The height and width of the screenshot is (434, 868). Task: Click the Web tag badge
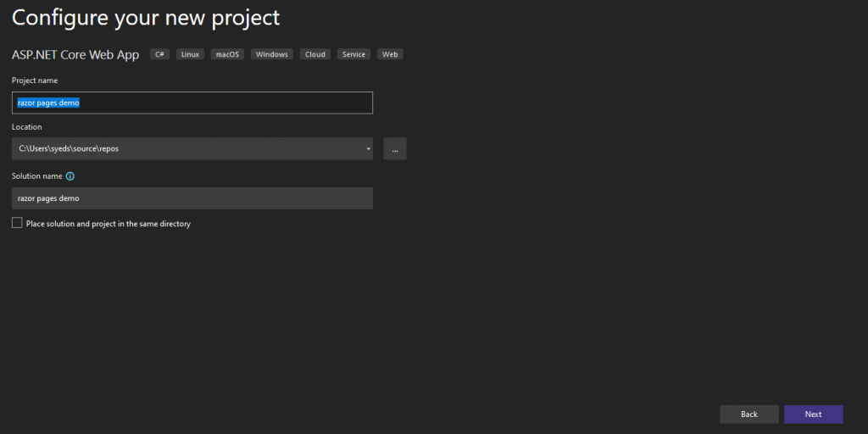[390, 54]
